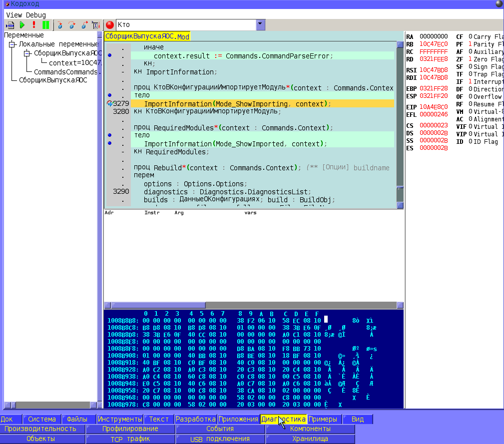
Task: Click the variables panel horizontal scrollbar thumb
Action: 14,405
